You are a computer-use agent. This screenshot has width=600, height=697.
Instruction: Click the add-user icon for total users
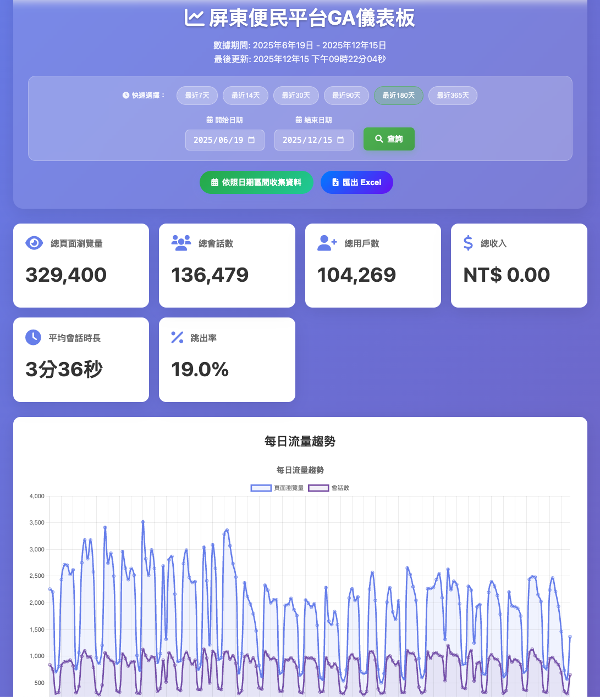[x=327, y=243]
